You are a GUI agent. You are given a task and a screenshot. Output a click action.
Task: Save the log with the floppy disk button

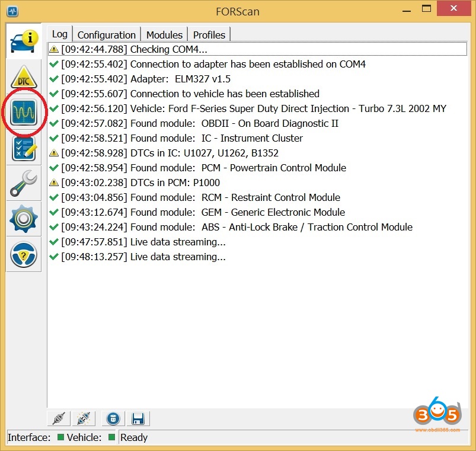(x=138, y=419)
